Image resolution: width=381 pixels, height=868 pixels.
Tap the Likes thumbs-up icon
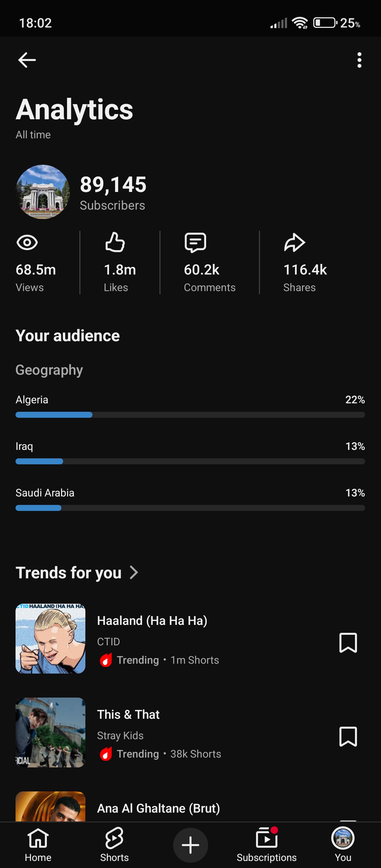click(x=115, y=242)
